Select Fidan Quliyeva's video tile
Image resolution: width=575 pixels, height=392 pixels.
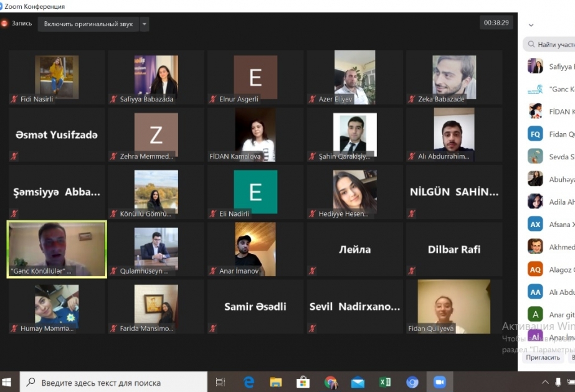[454, 307]
